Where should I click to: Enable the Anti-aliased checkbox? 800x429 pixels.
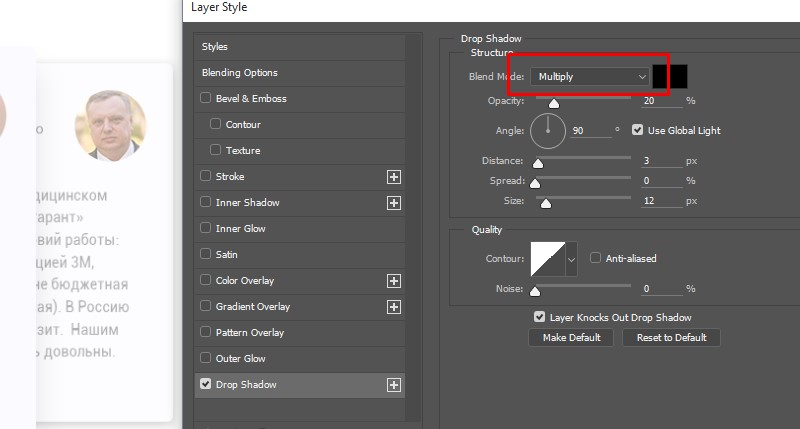click(595, 258)
